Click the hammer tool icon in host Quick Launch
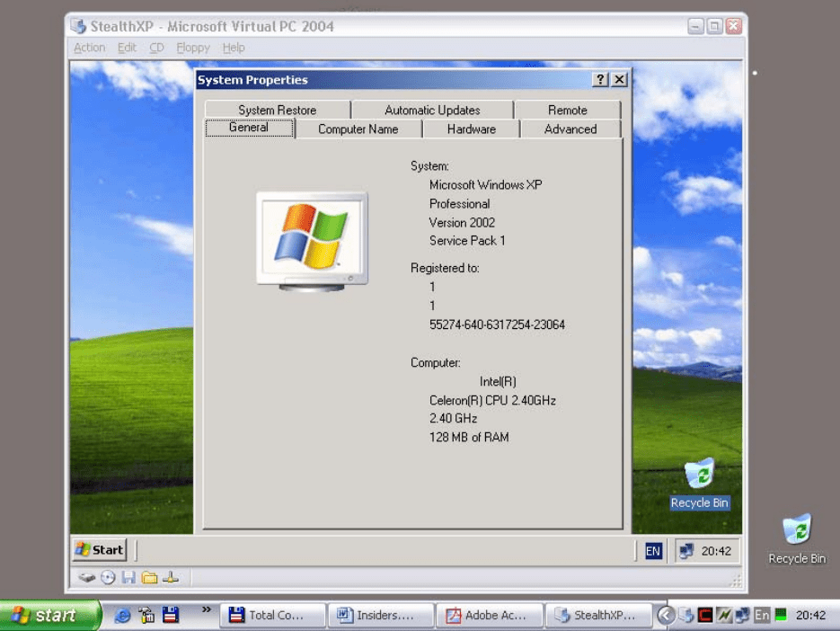Screen dimensions: 840x631 [146, 615]
